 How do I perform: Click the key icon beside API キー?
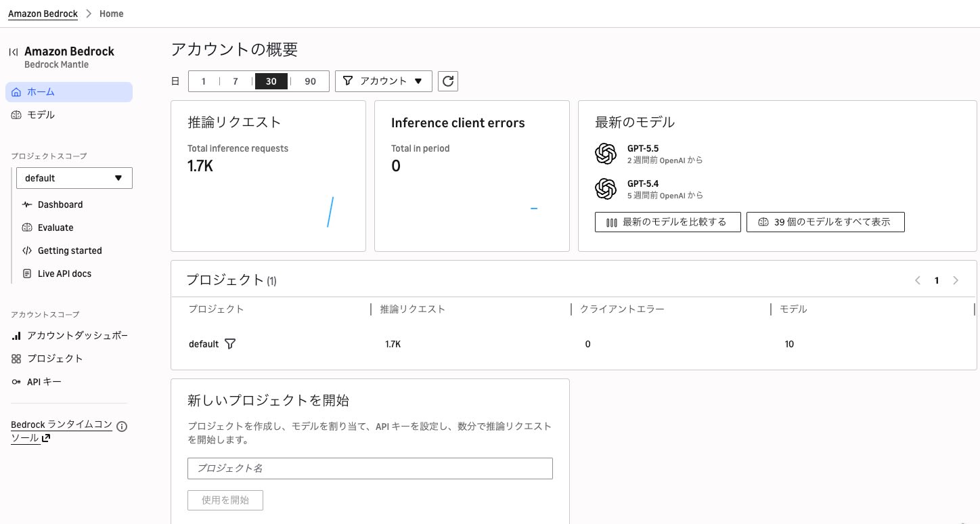(16, 382)
